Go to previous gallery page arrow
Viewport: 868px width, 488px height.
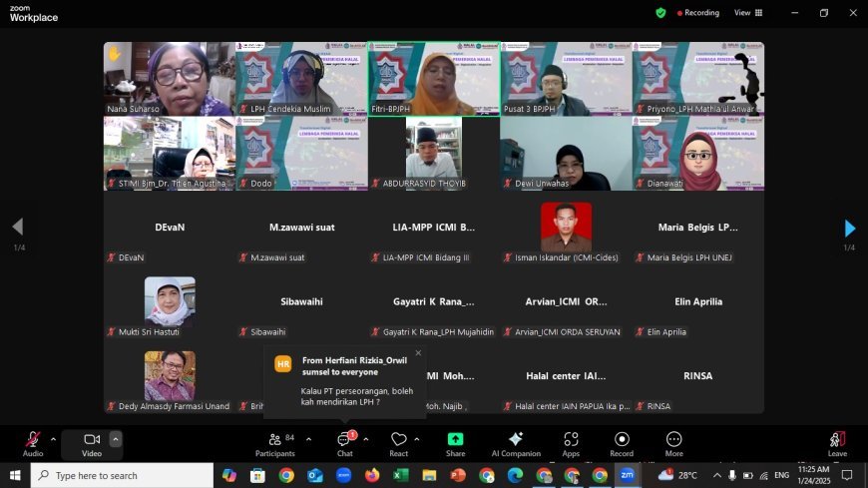coord(18,226)
